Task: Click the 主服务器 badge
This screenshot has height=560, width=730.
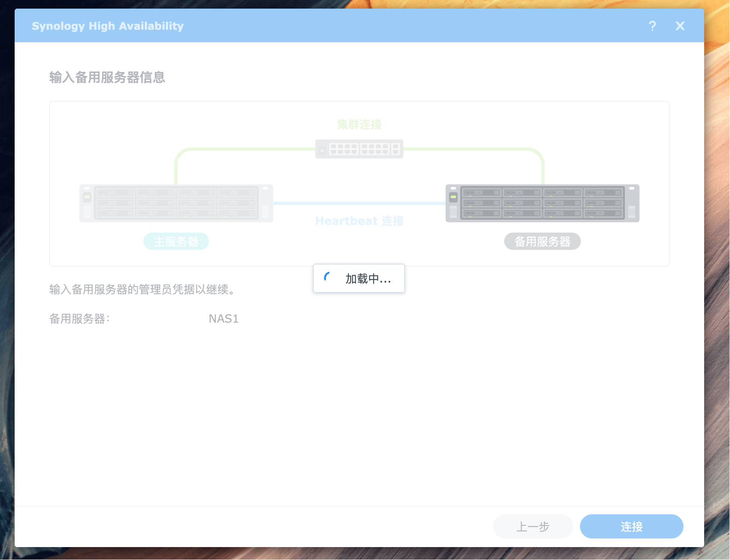Action: pos(176,241)
